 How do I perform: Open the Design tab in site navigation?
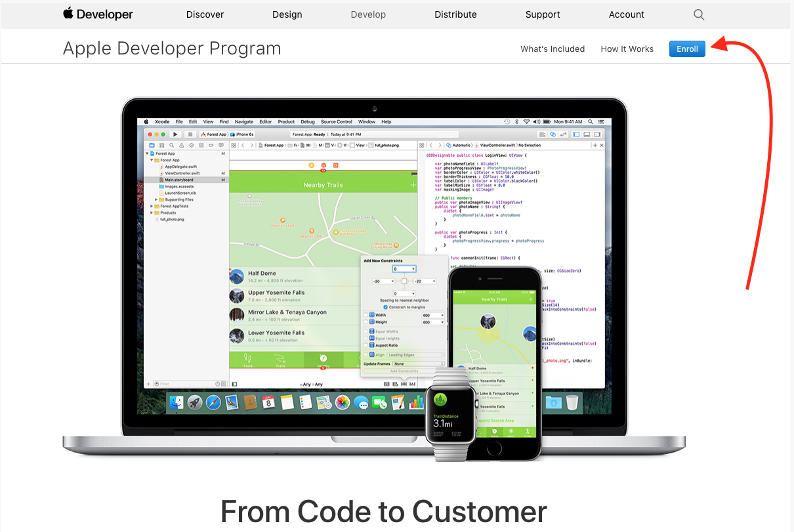pyautogui.click(x=287, y=14)
